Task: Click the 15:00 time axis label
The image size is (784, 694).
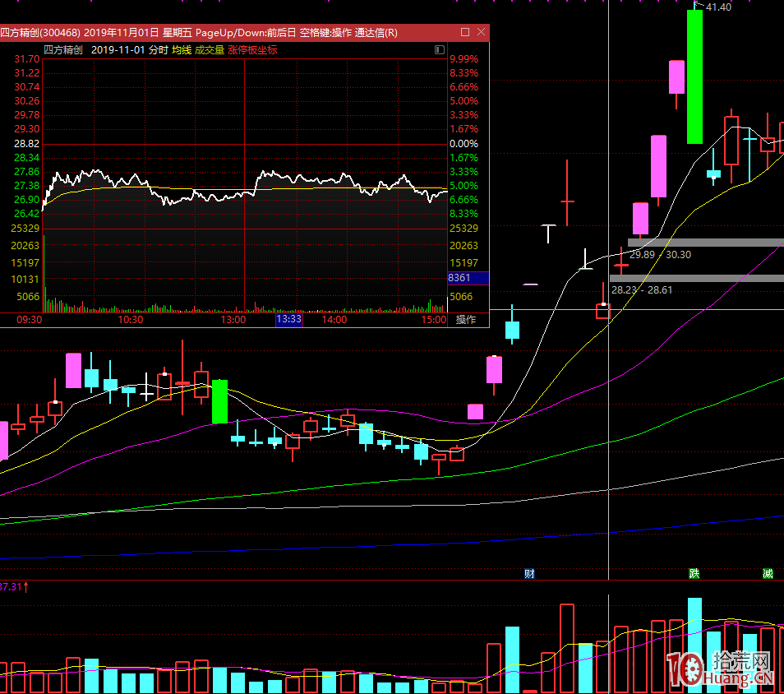Action: point(433,320)
